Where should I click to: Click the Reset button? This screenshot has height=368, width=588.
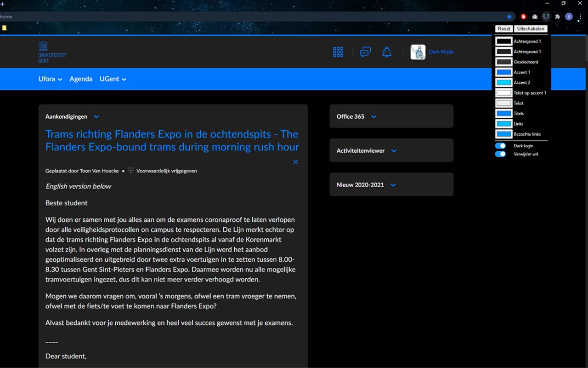(x=503, y=29)
